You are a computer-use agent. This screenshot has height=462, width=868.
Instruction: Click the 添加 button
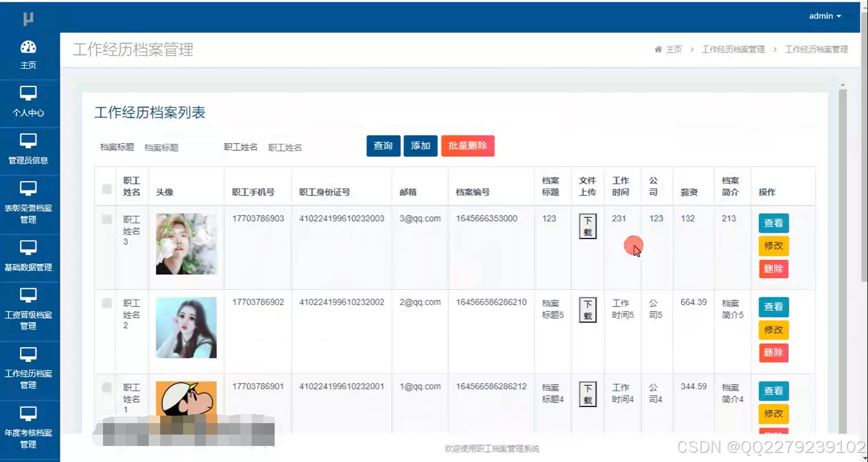(x=421, y=146)
